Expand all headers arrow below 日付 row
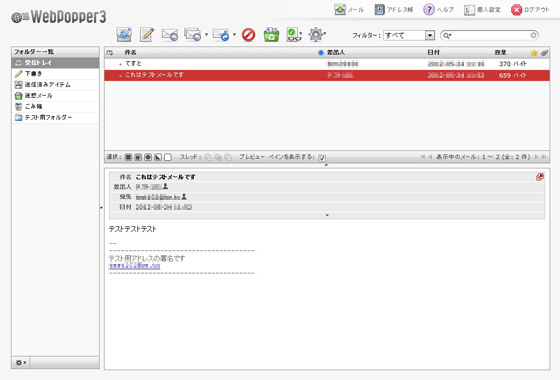 (x=327, y=215)
